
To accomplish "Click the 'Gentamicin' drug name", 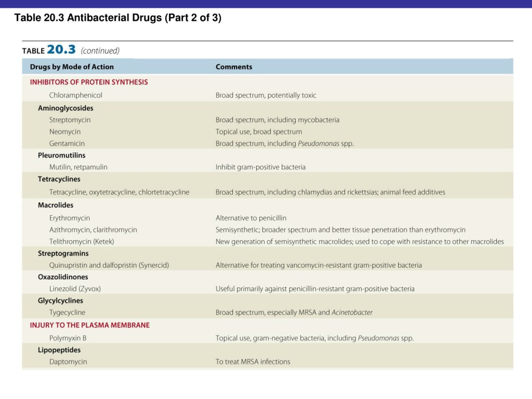I will pyautogui.click(x=67, y=144).
